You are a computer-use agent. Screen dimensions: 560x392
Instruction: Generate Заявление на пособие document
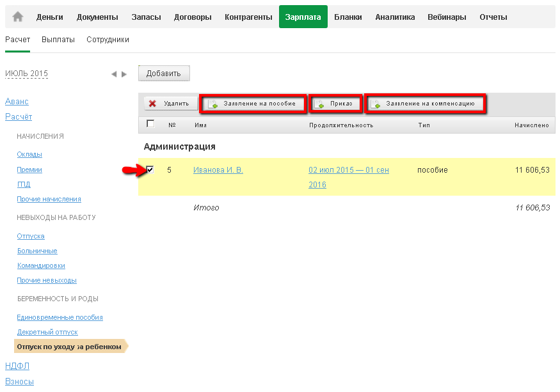point(253,104)
